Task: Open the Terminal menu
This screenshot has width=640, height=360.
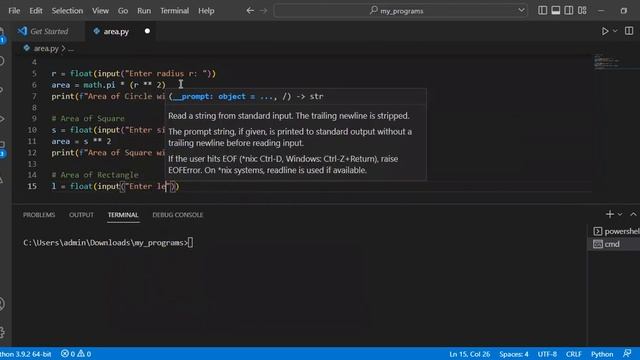Action: click(174, 11)
